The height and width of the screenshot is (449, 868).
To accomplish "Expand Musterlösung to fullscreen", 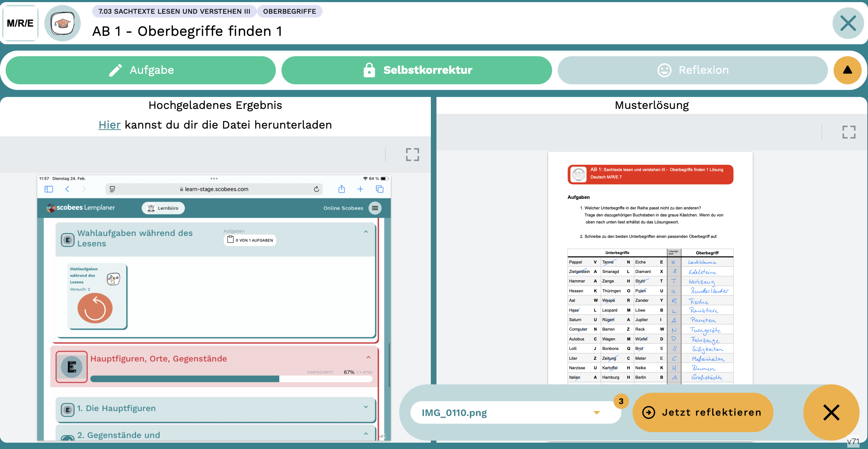I will point(849,132).
